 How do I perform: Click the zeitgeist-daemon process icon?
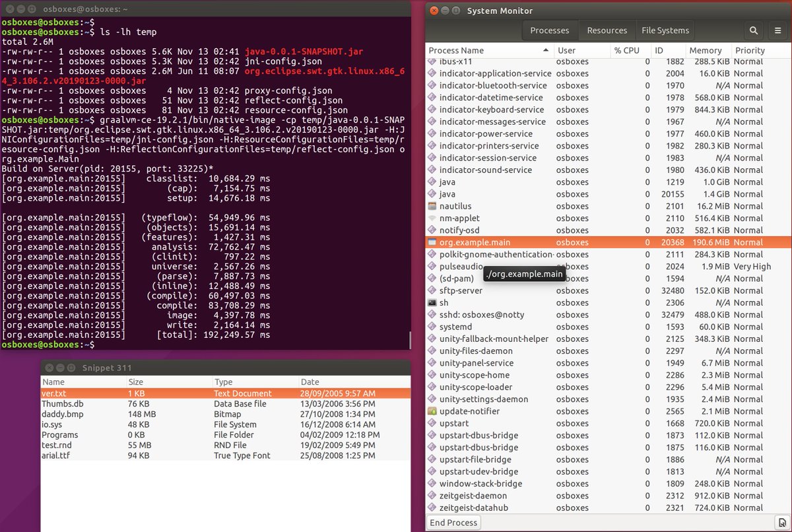tap(432, 496)
